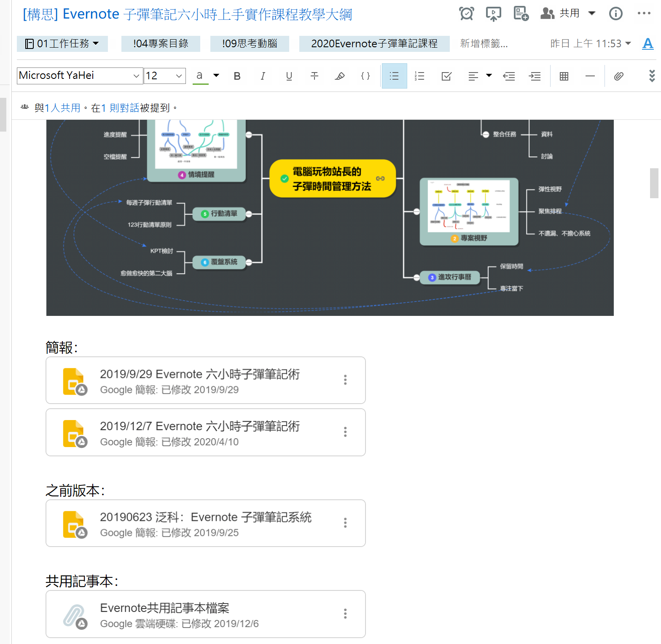Select the 2020Evernote子彈筆記課程 tag
The height and width of the screenshot is (644, 661).
coord(374,43)
